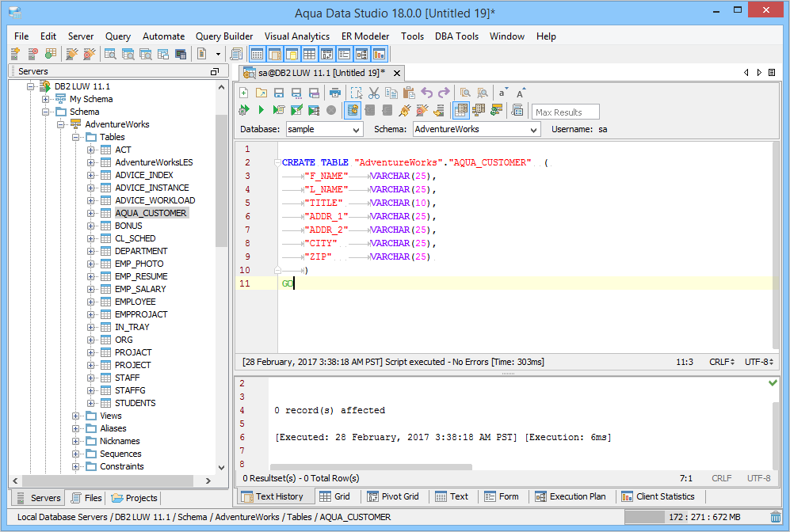Select the EMPLOYEE table in tree
This screenshot has height=532, width=790.
135,302
